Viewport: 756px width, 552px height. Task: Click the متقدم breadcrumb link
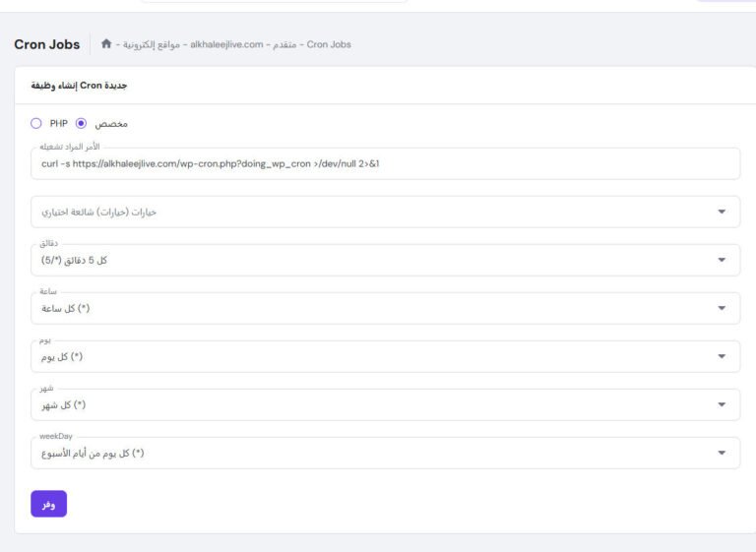point(283,44)
